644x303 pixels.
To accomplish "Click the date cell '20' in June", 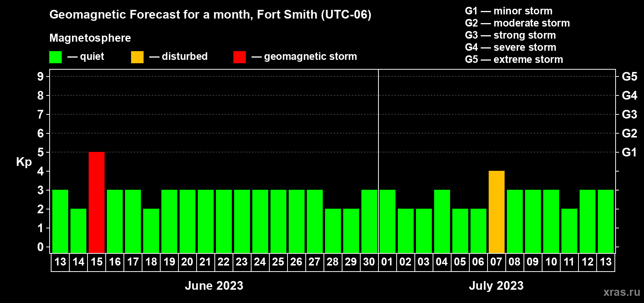I will point(188,262).
